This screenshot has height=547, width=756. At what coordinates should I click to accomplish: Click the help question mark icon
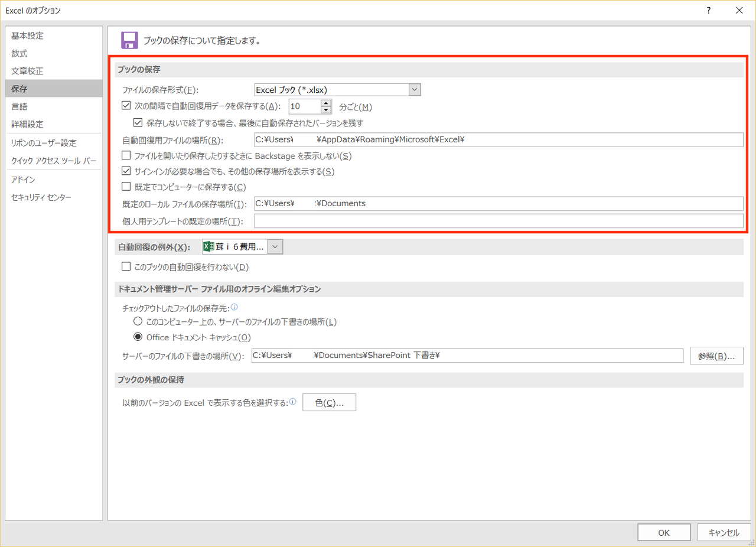[x=709, y=10]
